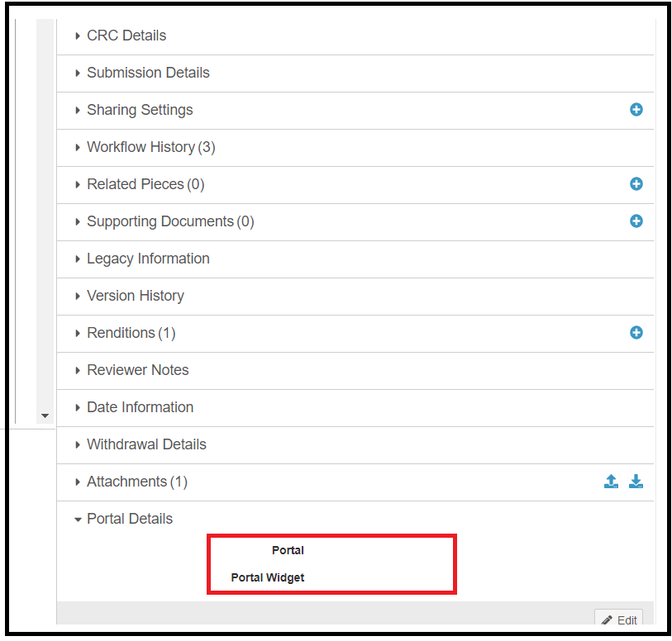Expand the Renditions section
Image resolution: width=672 pixels, height=641 pixels.
click(x=131, y=333)
